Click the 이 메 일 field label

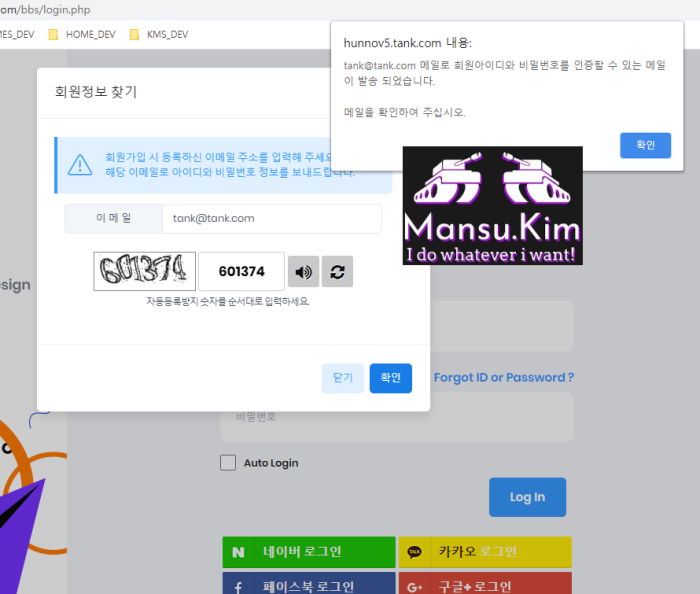(x=113, y=218)
